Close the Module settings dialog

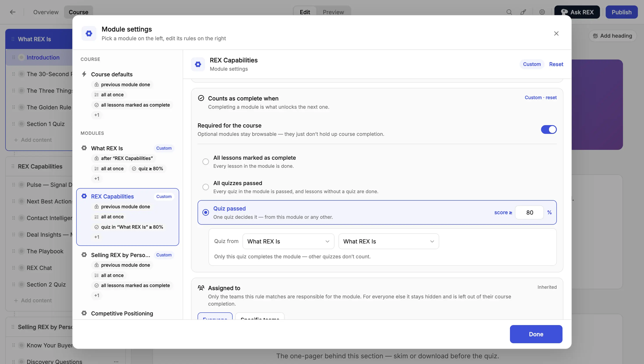[x=556, y=33]
